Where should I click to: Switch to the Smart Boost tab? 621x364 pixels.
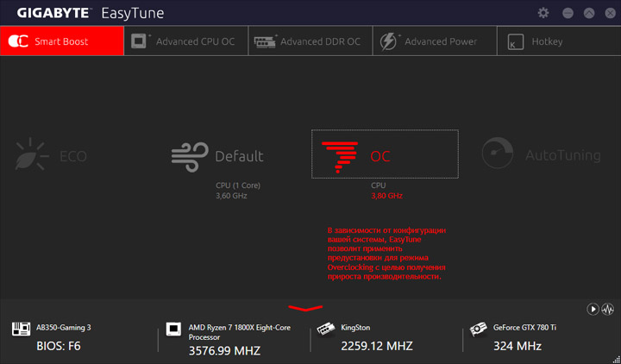tap(62, 41)
